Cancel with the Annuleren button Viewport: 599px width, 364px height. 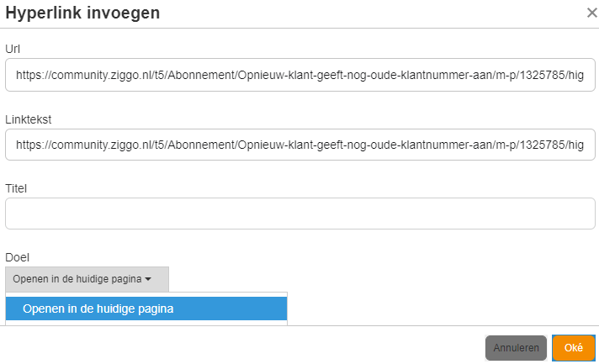(x=516, y=347)
